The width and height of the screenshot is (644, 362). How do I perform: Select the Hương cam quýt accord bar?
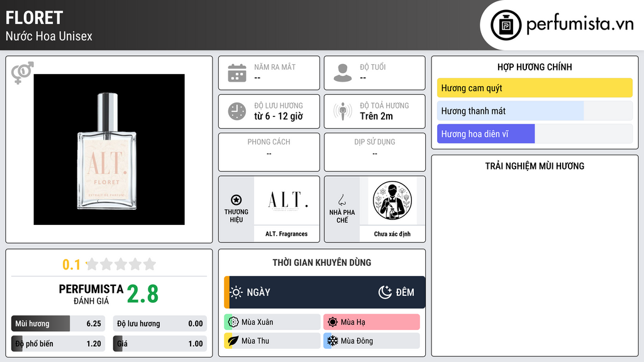coord(535,88)
